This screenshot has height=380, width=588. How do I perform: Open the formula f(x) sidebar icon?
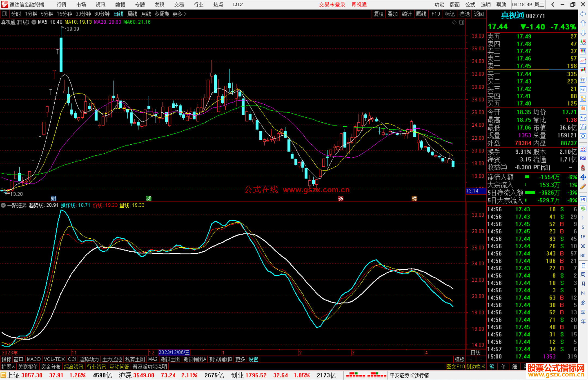point(583,127)
